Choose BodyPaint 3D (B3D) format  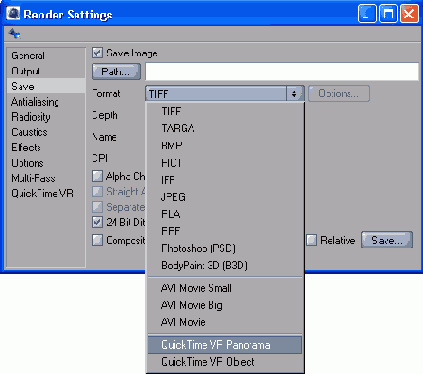click(x=225, y=265)
